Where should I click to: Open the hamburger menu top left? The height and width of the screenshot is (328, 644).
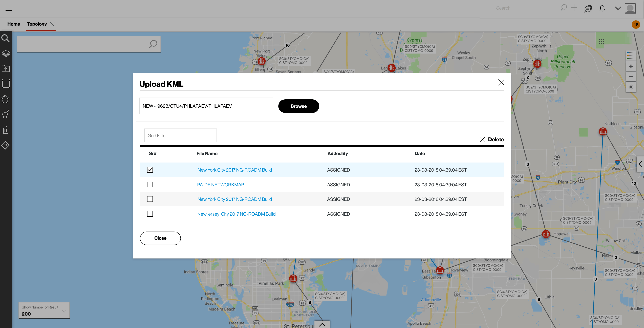coord(9,8)
